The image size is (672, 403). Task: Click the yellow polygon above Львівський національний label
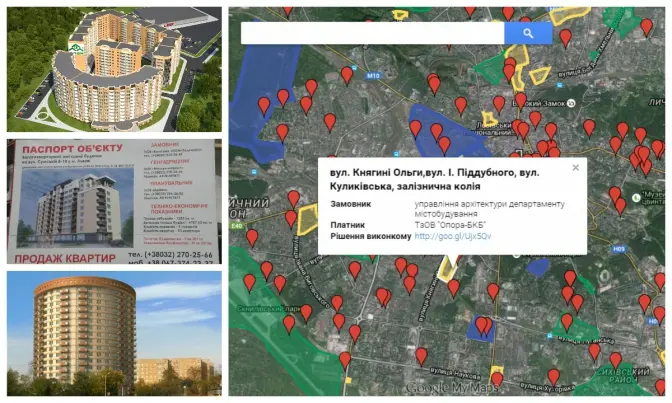[489, 119]
